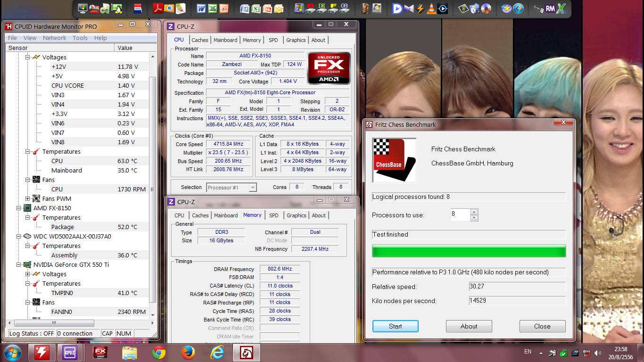Open the Help menu in Hardware Monitor
Image resolution: width=644 pixels, height=362 pixels.
coord(100,38)
